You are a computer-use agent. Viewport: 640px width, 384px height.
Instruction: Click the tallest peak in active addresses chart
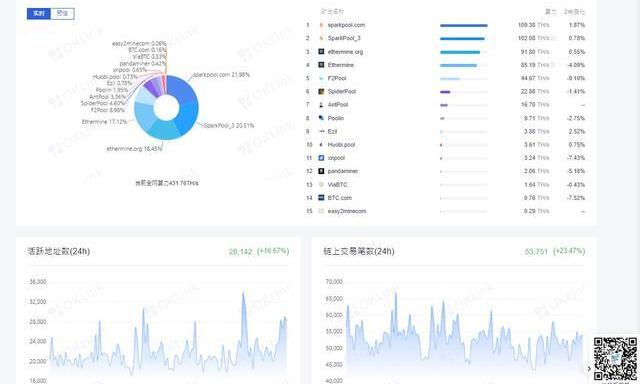244,293
